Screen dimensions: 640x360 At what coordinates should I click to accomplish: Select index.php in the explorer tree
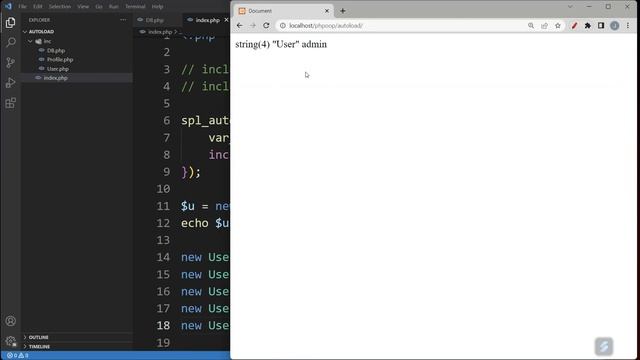tap(56, 78)
